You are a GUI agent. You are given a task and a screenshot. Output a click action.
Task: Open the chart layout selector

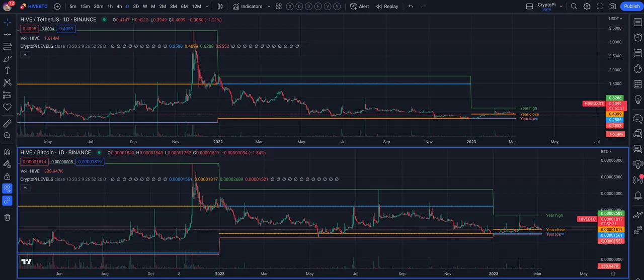pos(529,7)
